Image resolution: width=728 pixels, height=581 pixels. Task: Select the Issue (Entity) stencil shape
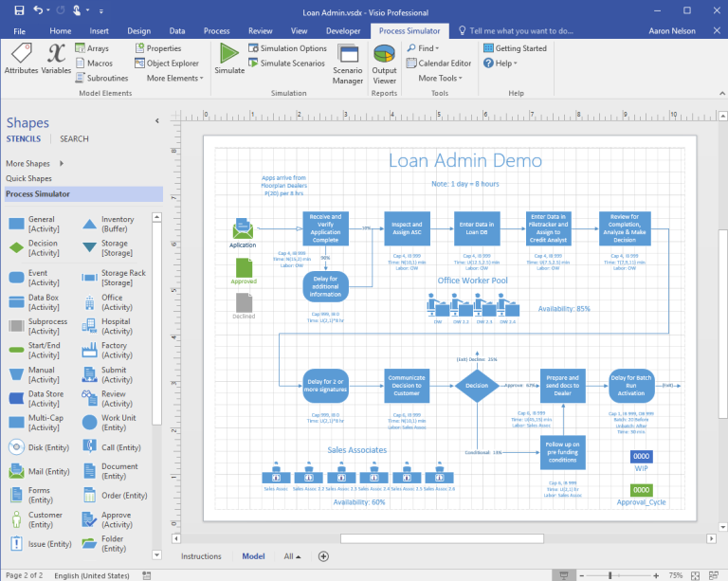pos(41,544)
